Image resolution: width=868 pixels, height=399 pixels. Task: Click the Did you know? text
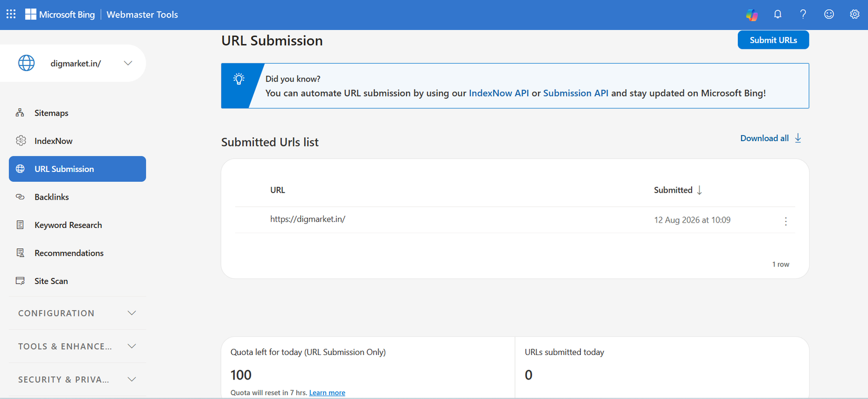293,79
